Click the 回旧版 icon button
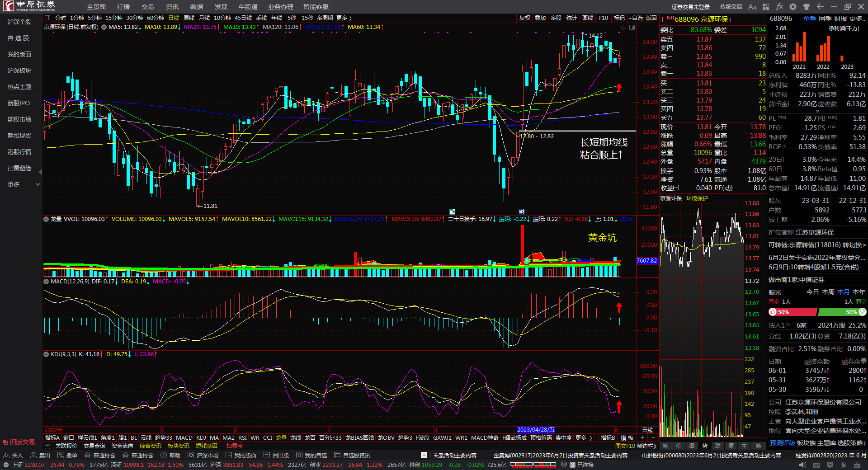The image size is (868, 470). point(276,456)
